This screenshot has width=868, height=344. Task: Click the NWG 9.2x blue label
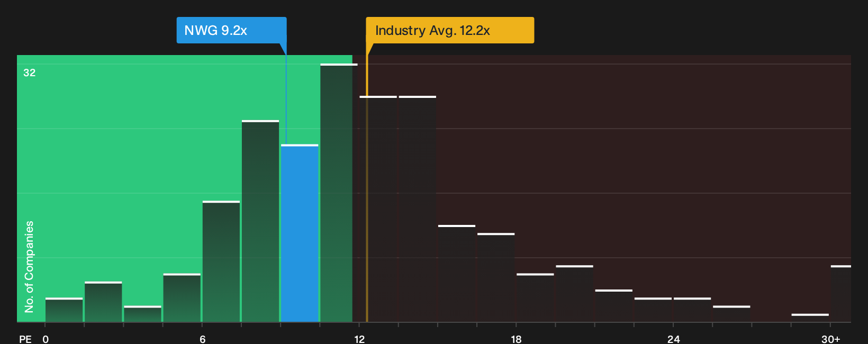point(231,30)
